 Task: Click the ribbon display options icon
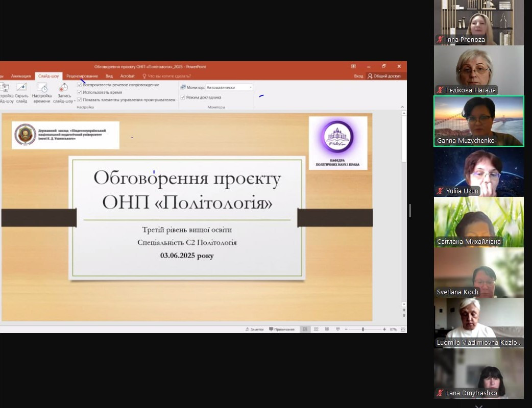click(x=353, y=66)
